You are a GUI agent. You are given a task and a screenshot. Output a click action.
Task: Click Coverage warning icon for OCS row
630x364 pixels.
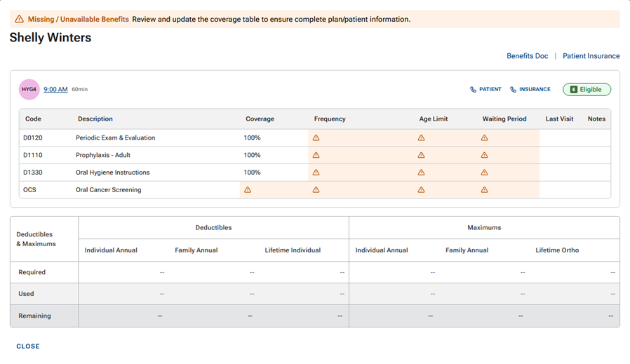click(x=247, y=190)
